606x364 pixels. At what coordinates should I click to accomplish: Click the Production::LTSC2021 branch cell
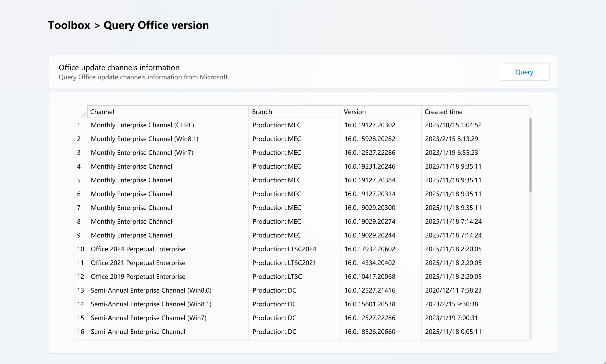coord(284,263)
